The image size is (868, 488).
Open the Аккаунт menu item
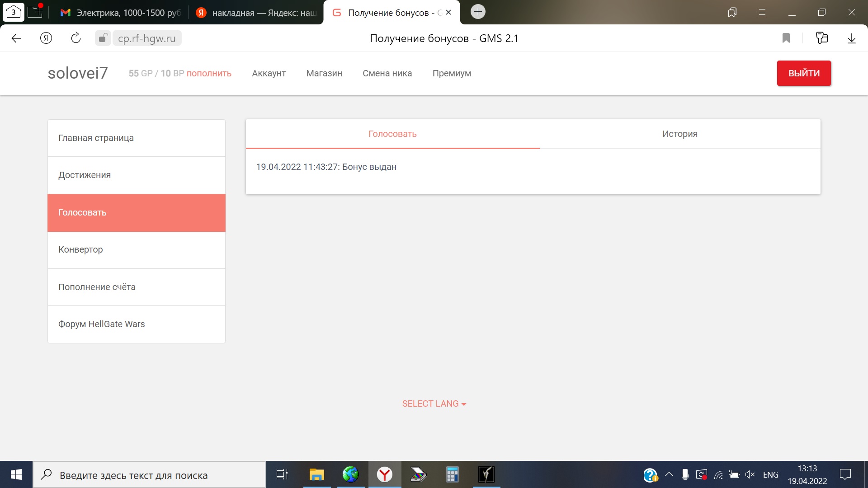click(x=269, y=73)
